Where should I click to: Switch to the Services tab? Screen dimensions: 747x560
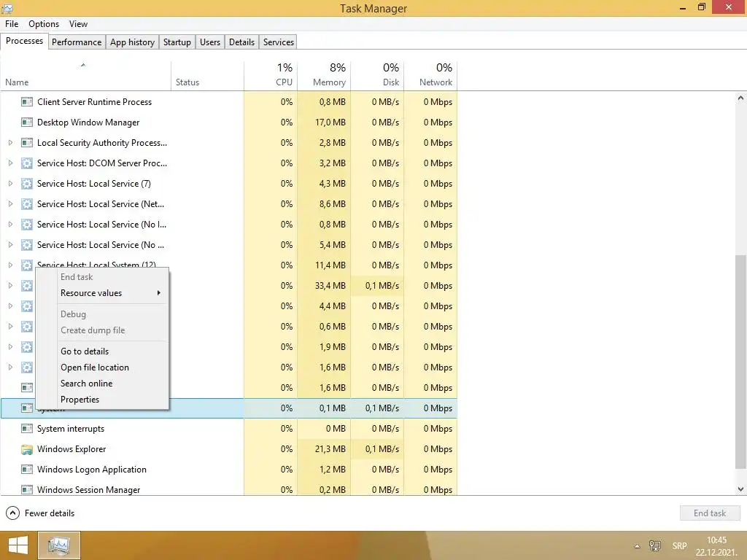click(279, 42)
